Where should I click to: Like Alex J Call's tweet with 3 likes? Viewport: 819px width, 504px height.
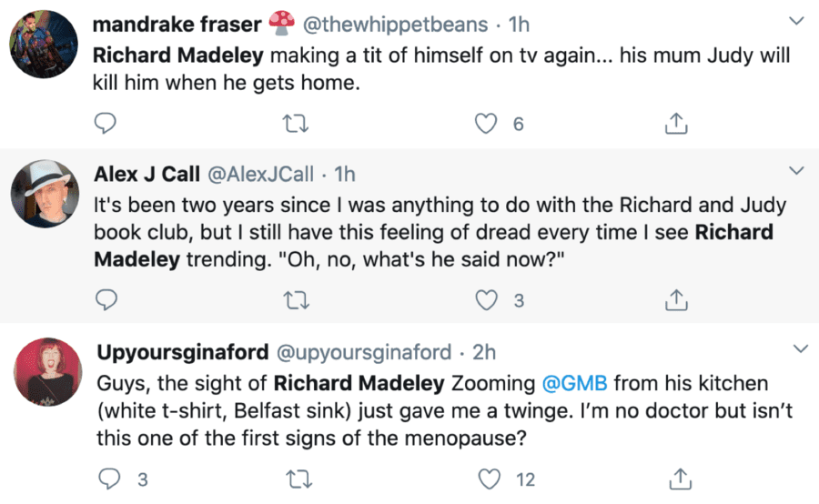pos(489,299)
